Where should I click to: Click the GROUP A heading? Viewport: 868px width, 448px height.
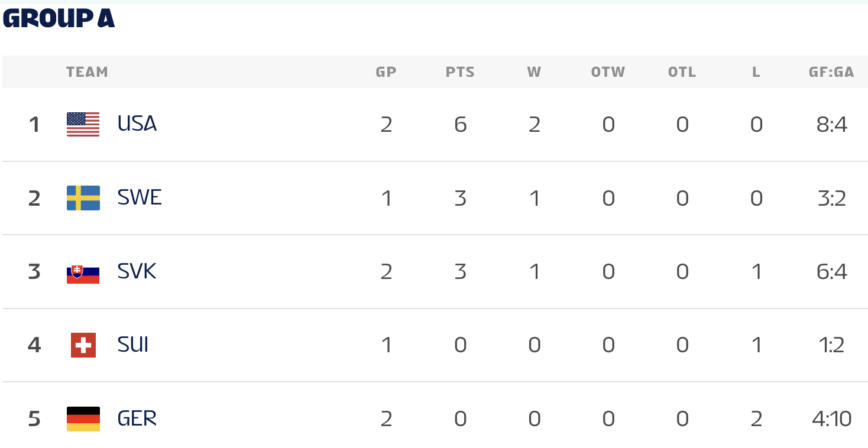59,19
